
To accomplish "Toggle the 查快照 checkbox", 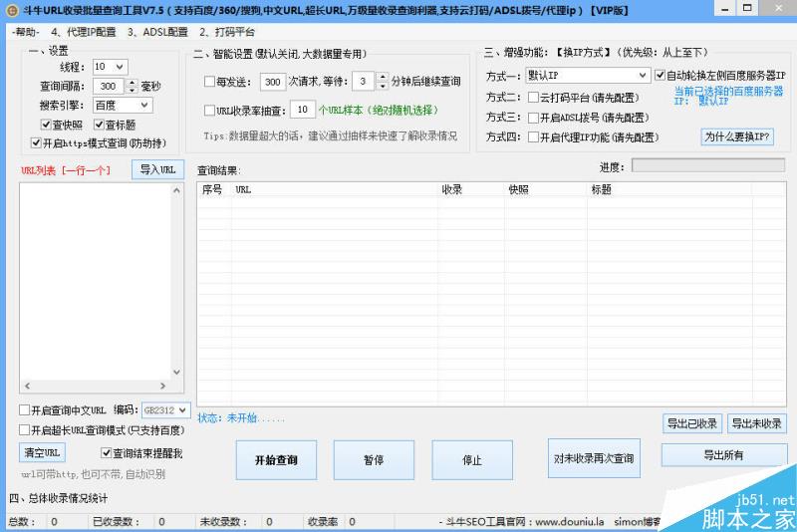I will click(46, 125).
